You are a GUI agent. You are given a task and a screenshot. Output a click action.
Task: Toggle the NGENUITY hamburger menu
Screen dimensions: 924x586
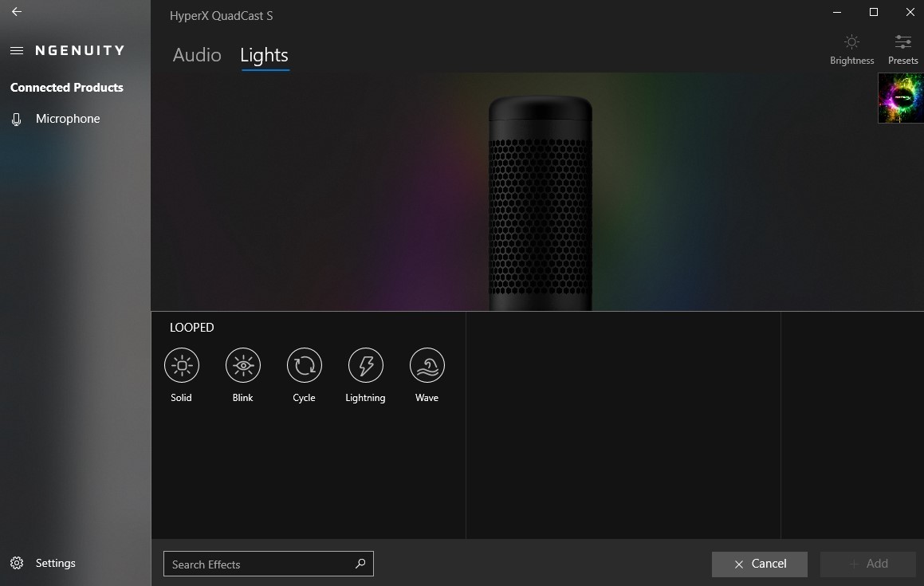pos(17,51)
